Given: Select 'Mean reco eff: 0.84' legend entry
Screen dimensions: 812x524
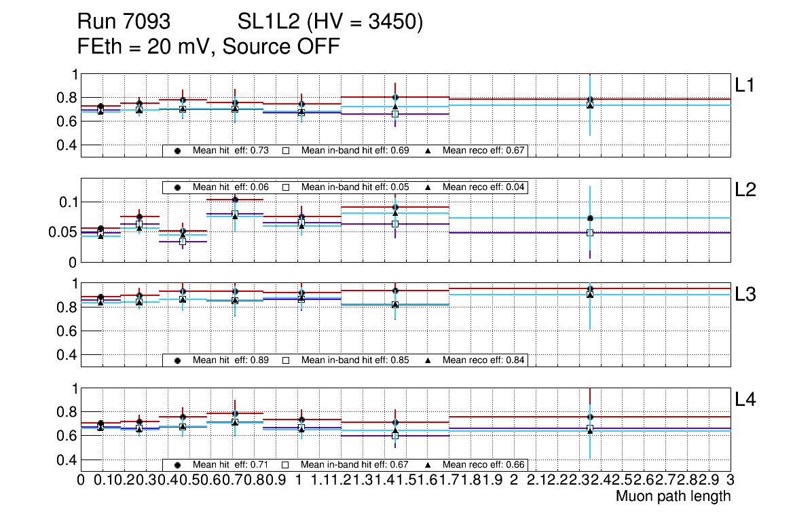Looking at the screenshot, I should [483, 360].
